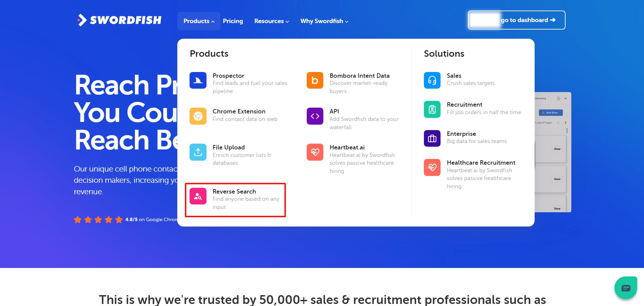644x306 pixels.
Task: Expand the Why Swordfish menu
Action: (324, 21)
